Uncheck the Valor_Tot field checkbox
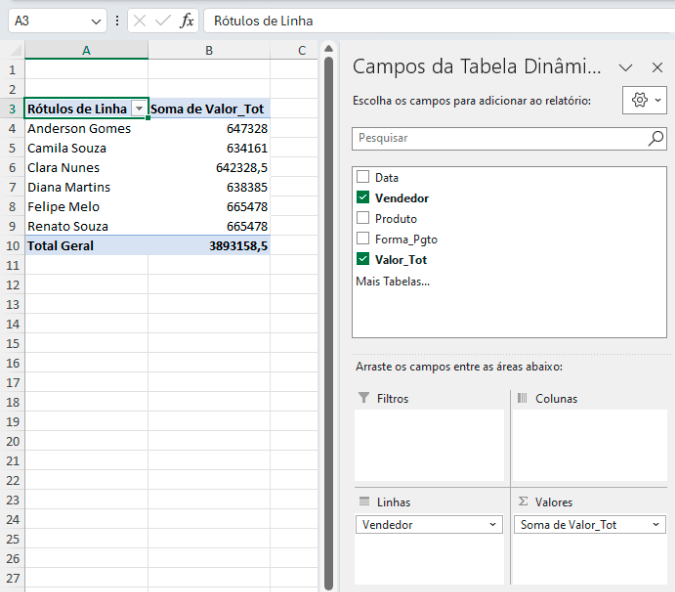This screenshot has height=592, width=675. 363,259
